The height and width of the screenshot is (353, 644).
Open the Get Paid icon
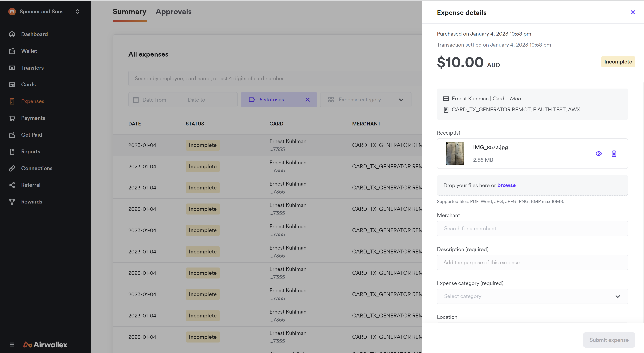(12, 135)
